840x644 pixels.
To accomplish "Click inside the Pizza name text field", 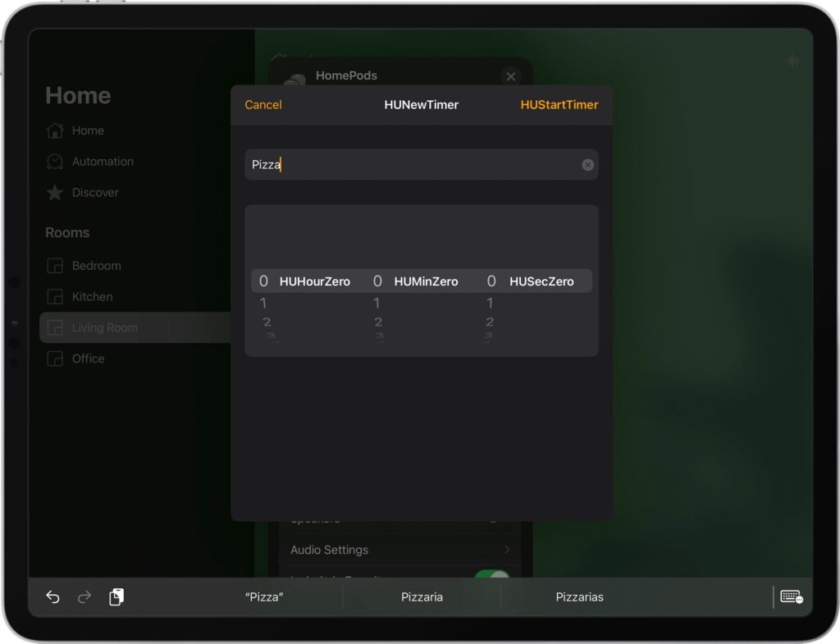I will 421,164.
